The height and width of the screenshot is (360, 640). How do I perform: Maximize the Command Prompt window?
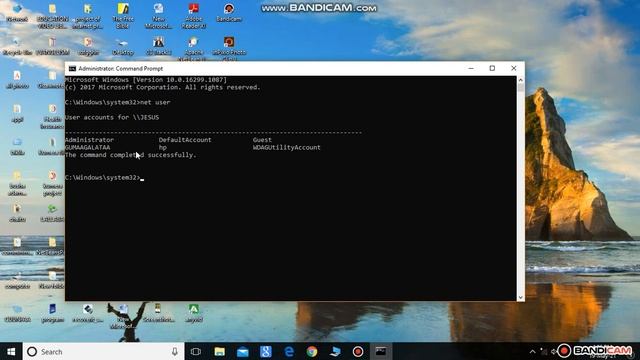click(492, 68)
